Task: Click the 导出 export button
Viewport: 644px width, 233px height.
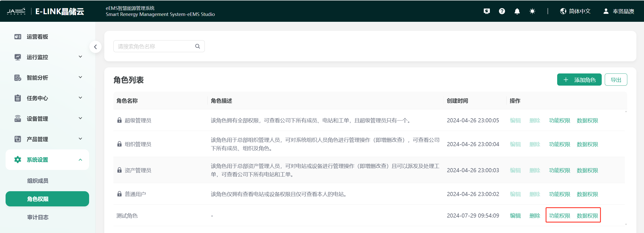Action: (616, 80)
